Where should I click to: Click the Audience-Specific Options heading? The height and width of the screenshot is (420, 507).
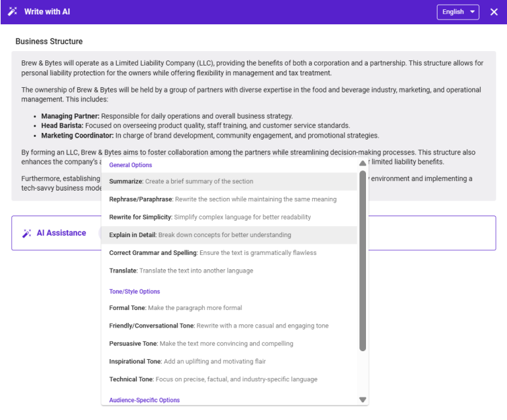tap(144, 400)
